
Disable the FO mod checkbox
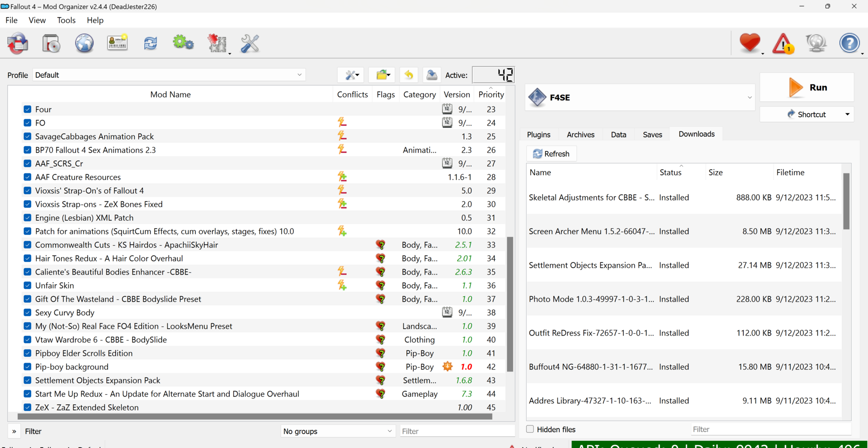pos(28,123)
